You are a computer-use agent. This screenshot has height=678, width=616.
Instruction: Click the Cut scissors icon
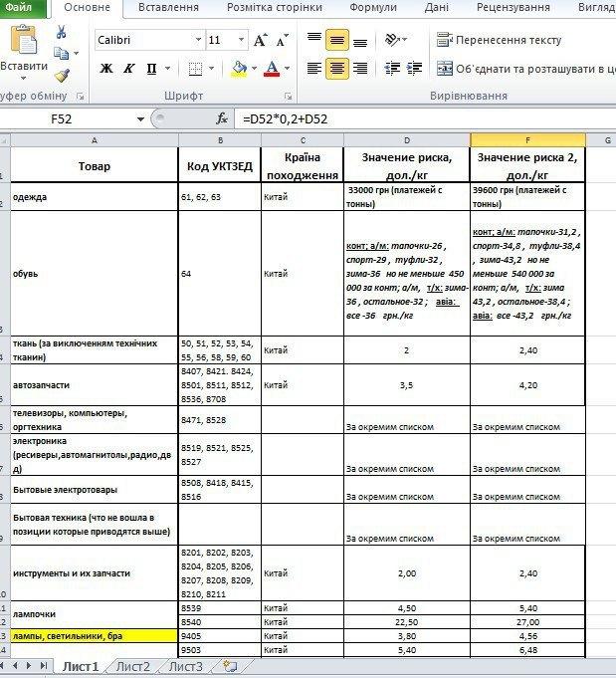[62, 32]
